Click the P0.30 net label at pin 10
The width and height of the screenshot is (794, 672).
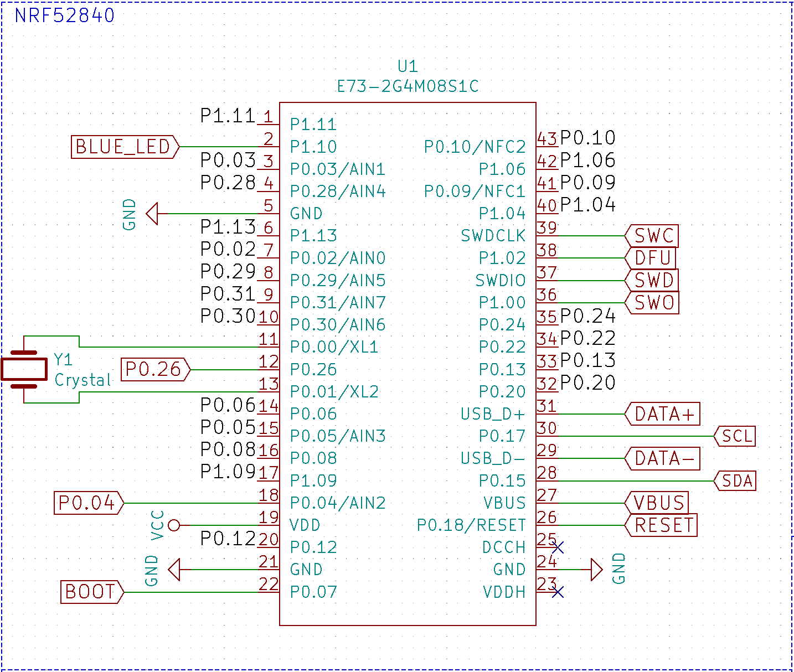click(x=228, y=316)
